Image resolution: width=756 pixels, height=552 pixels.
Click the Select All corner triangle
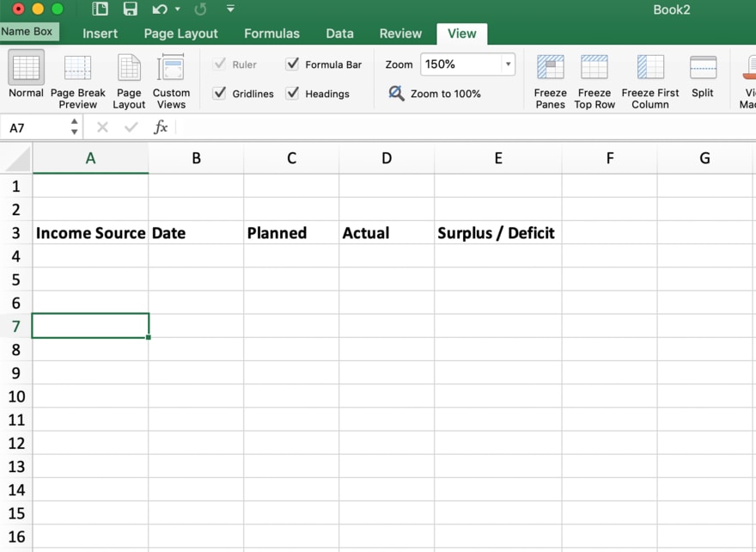[x=18, y=159]
